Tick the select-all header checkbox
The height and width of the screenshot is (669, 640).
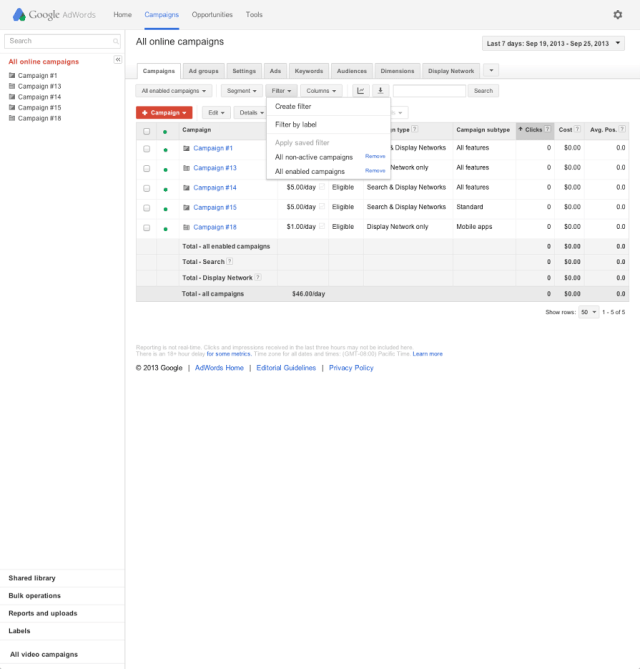pyautogui.click(x=147, y=131)
